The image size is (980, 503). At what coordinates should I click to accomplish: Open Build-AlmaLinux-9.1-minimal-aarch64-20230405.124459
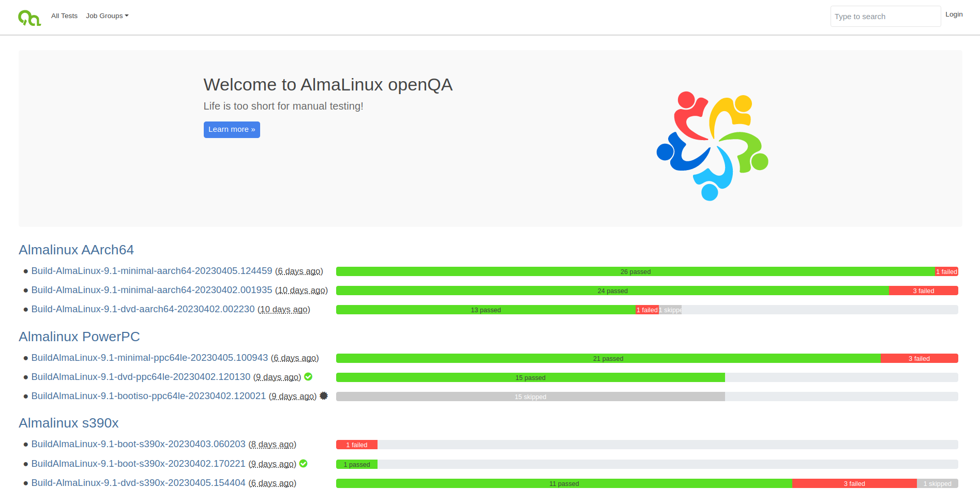click(152, 271)
